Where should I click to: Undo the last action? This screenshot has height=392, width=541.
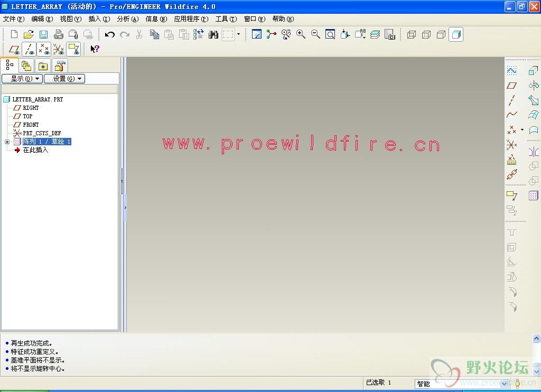coord(110,34)
